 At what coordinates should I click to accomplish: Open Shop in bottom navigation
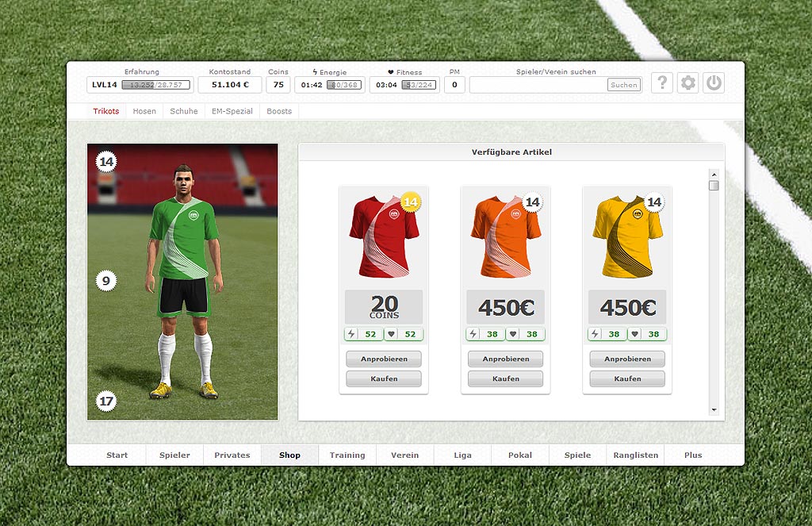click(x=289, y=455)
